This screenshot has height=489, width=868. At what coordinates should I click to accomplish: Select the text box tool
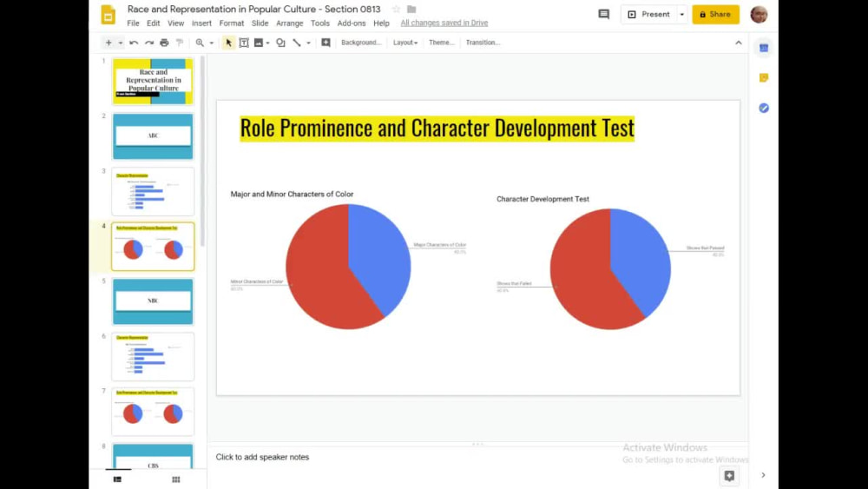(244, 43)
